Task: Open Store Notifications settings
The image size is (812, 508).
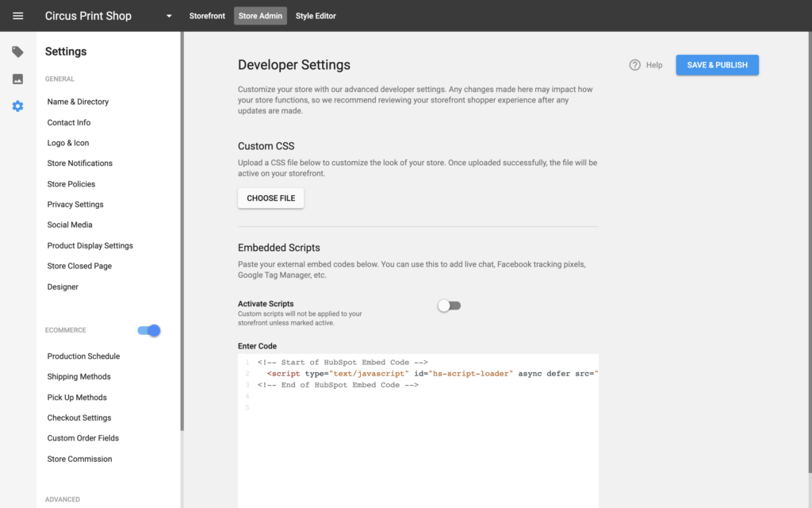Action: 80,164
